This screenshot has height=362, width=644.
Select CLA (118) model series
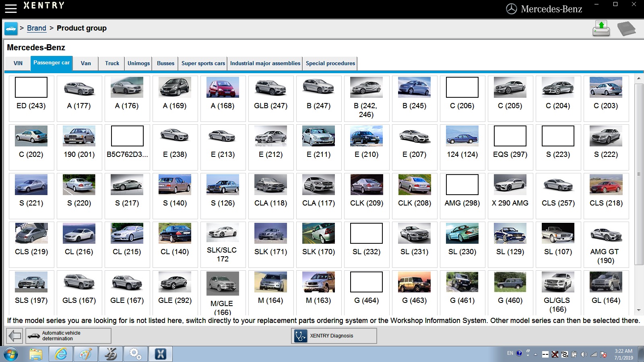(x=271, y=196)
